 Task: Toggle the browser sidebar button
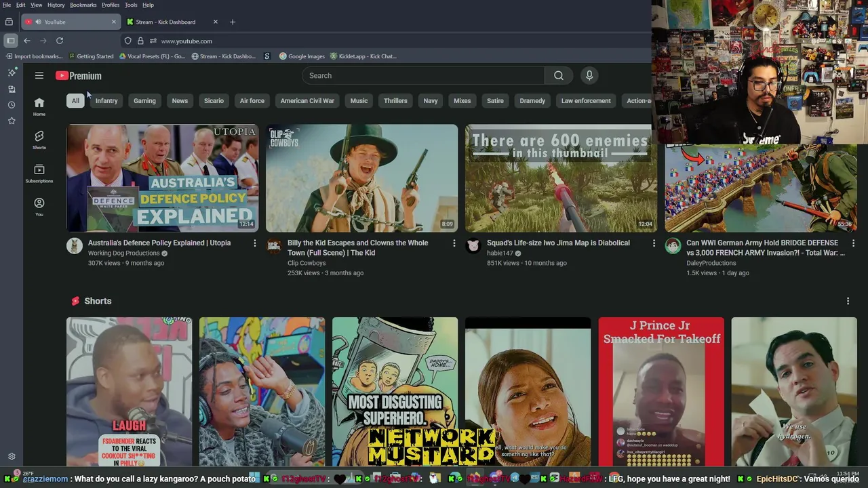tap(10, 41)
